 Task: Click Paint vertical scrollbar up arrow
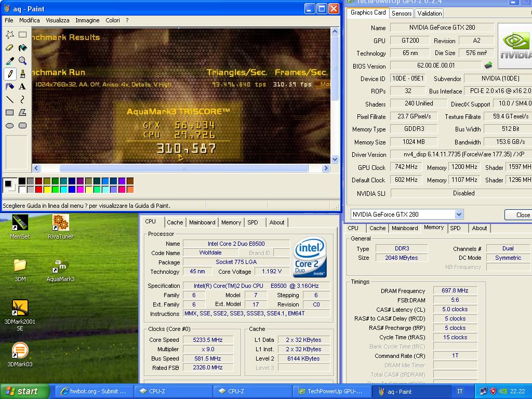coord(335,32)
